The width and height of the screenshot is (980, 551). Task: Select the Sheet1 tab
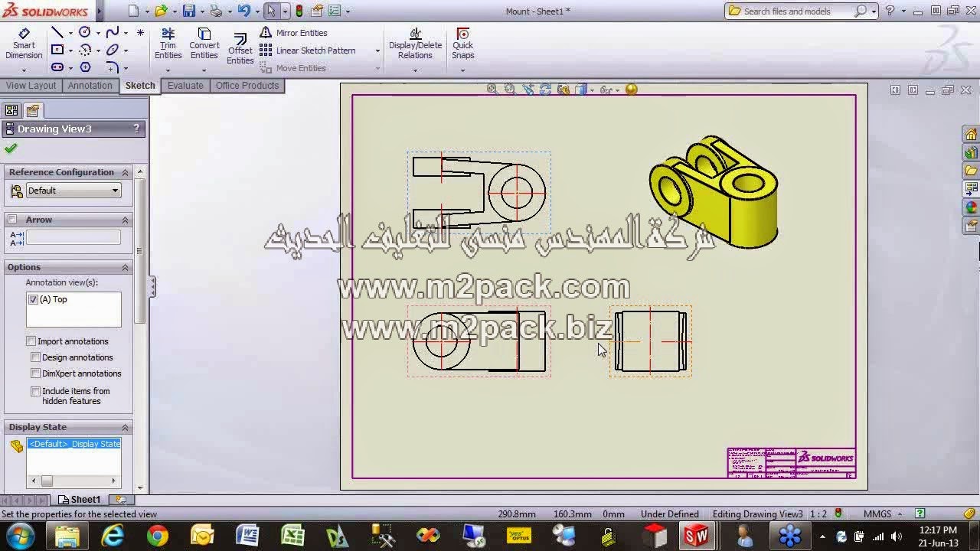click(80, 500)
